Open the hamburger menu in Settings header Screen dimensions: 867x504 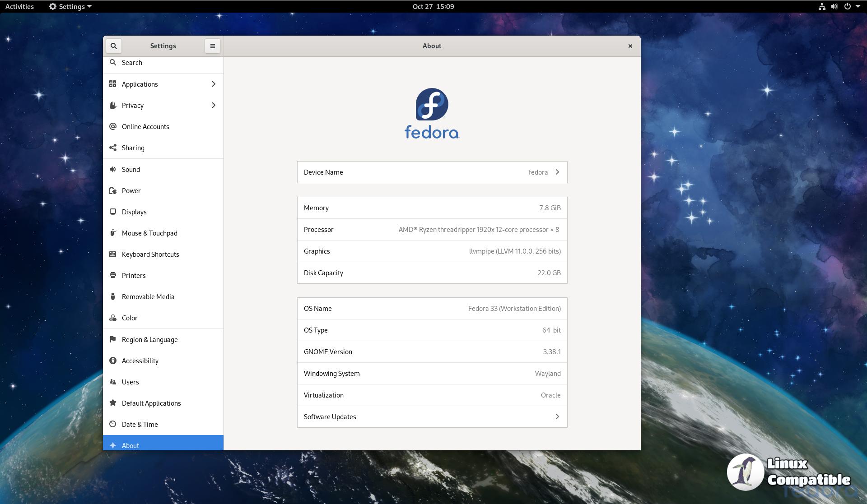click(x=213, y=46)
